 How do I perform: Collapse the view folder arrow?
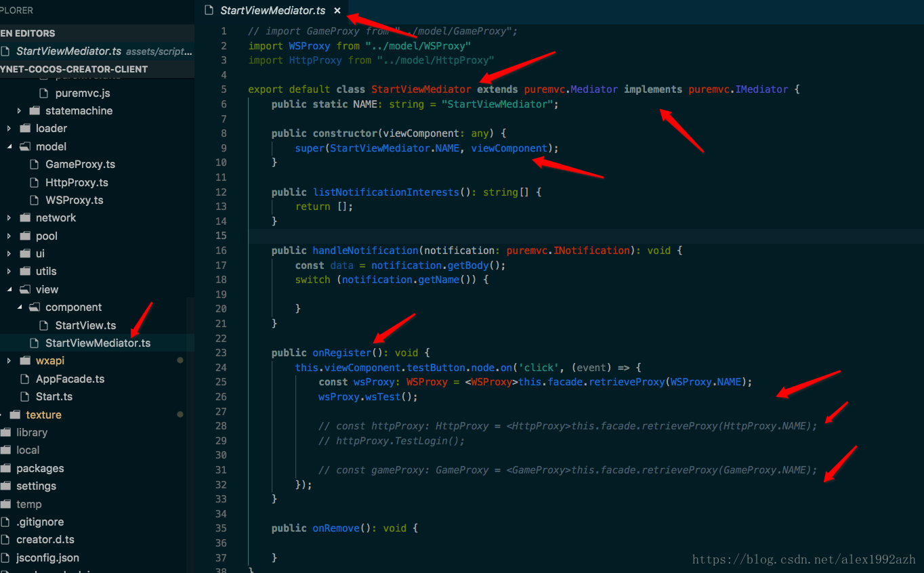coord(9,290)
